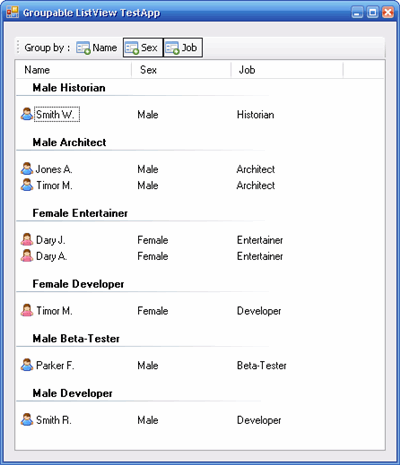Screen dimensions: 400x465
Task: Sort by the Job column header
Action: point(287,70)
